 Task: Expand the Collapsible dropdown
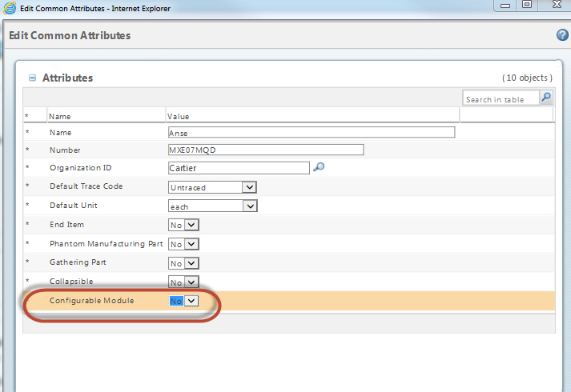pos(183,282)
